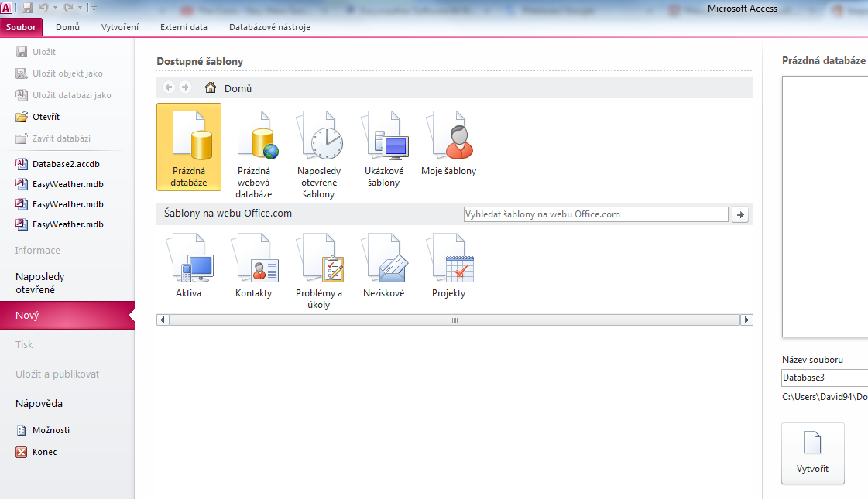Open the Neziskové template category
868x499 pixels.
pyautogui.click(x=383, y=265)
